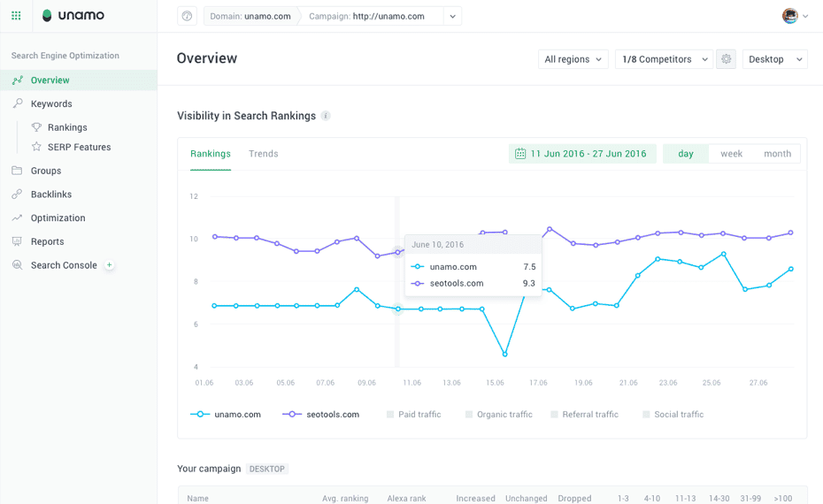Go to Search Console section
Viewport: 823px width, 504px height.
[x=64, y=265]
